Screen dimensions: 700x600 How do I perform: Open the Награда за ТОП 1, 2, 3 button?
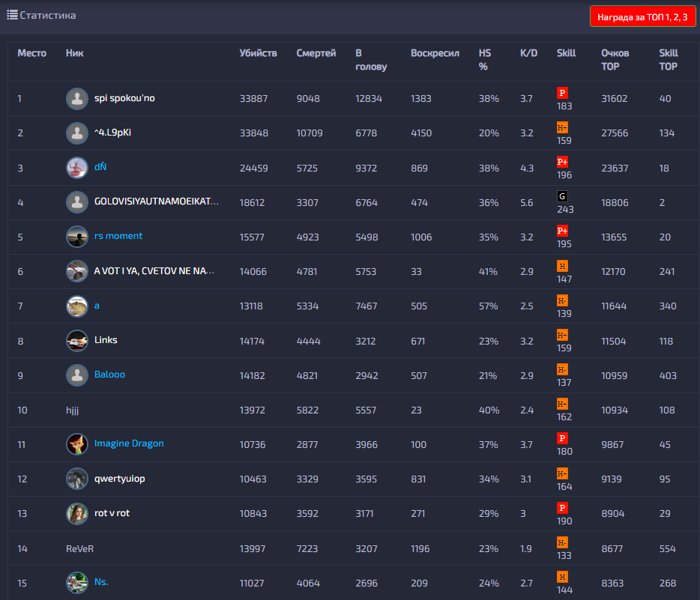[x=642, y=17]
